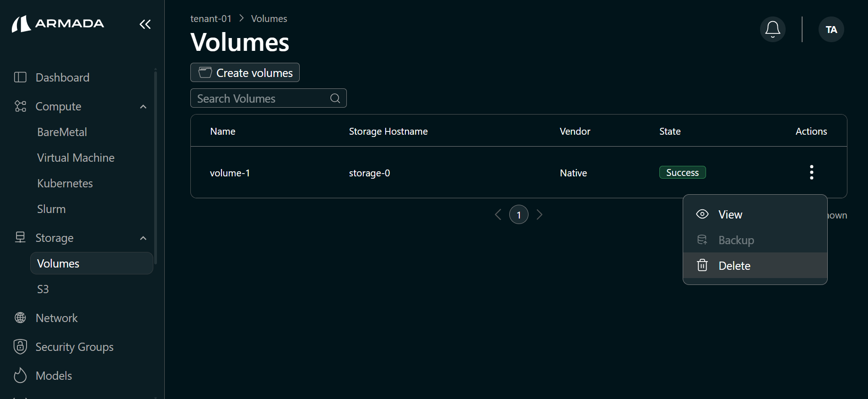Go to previous page arrow
Viewport: 868px width, 399px height.
click(x=498, y=214)
